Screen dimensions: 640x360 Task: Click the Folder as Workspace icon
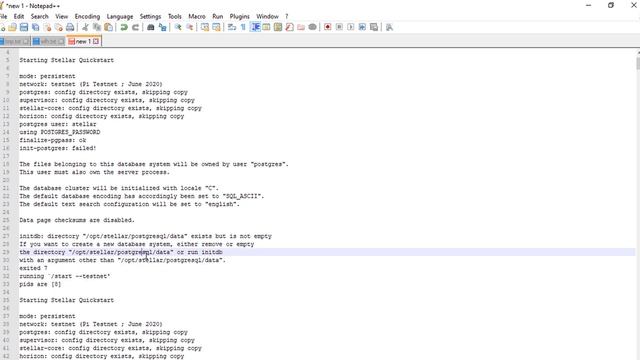pos(301,27)
